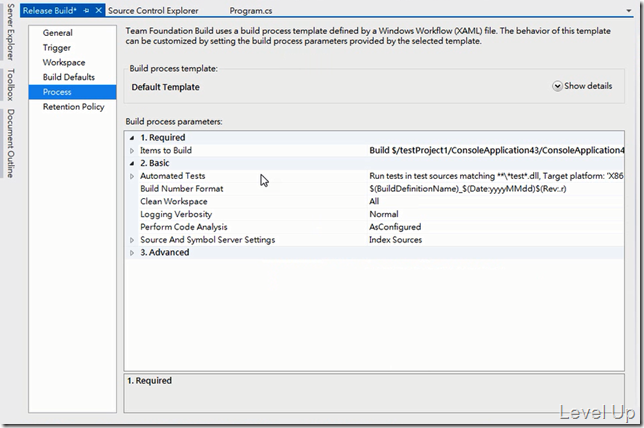Open the Document Outline side panel
This screenshot has height=428, width=644.
tap(10, 143)
